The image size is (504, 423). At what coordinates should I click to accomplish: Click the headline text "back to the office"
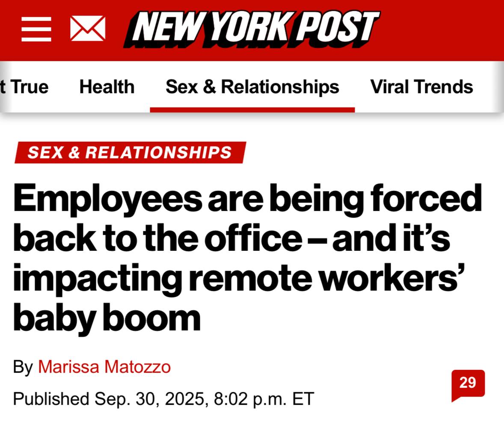click(157, 239)
